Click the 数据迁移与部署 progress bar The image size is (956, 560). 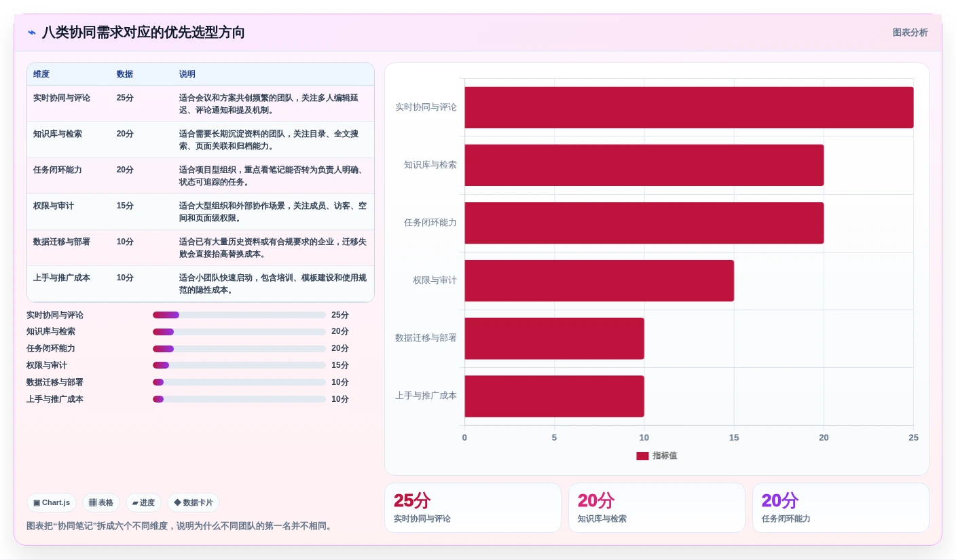[x=239, y=382]
